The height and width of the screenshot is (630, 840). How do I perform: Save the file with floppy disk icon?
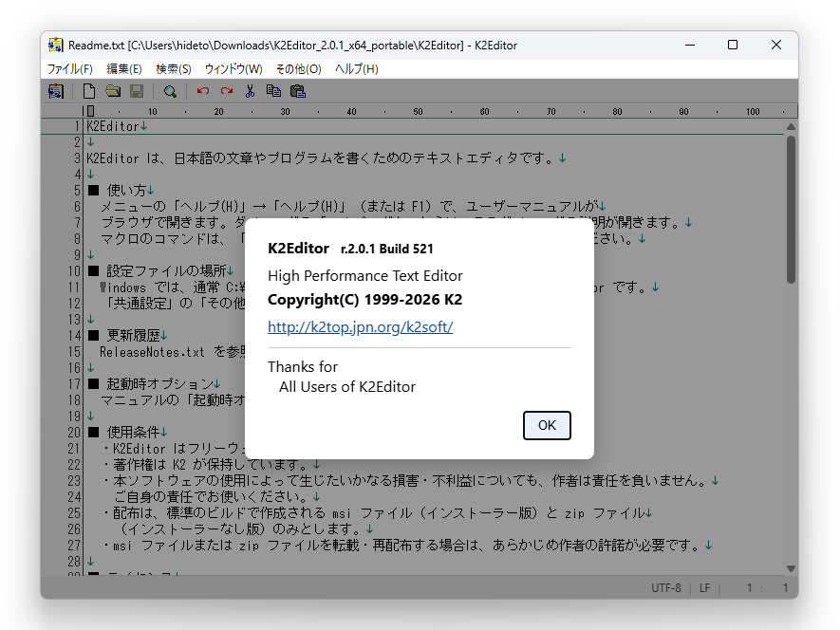click(137, 92)
